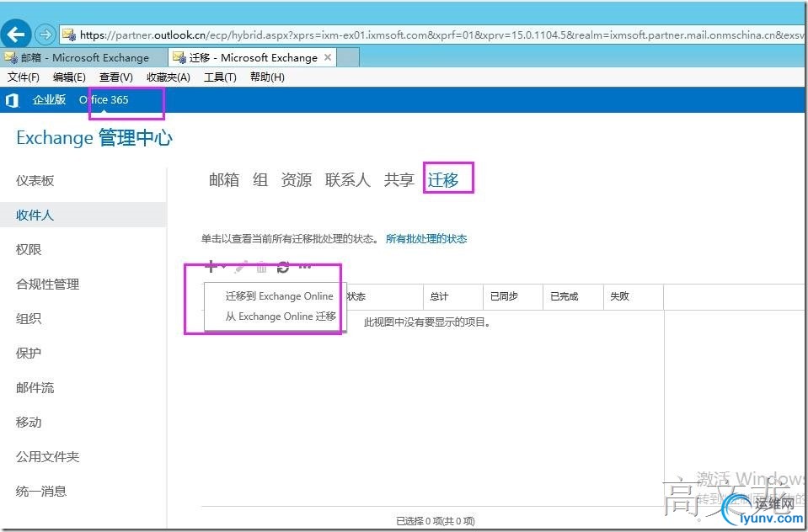Click the trash delete icon in toolbar
808x532 pixels.
[x=261, y=267]
